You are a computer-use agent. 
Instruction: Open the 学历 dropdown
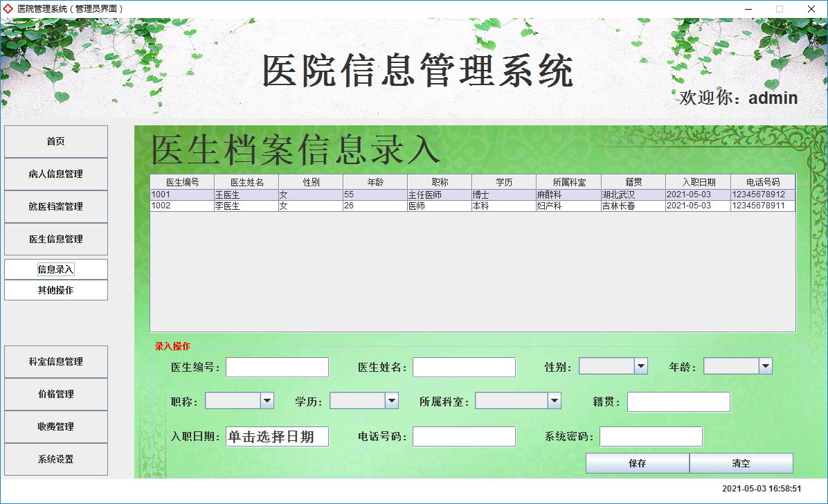coord(364,401)
